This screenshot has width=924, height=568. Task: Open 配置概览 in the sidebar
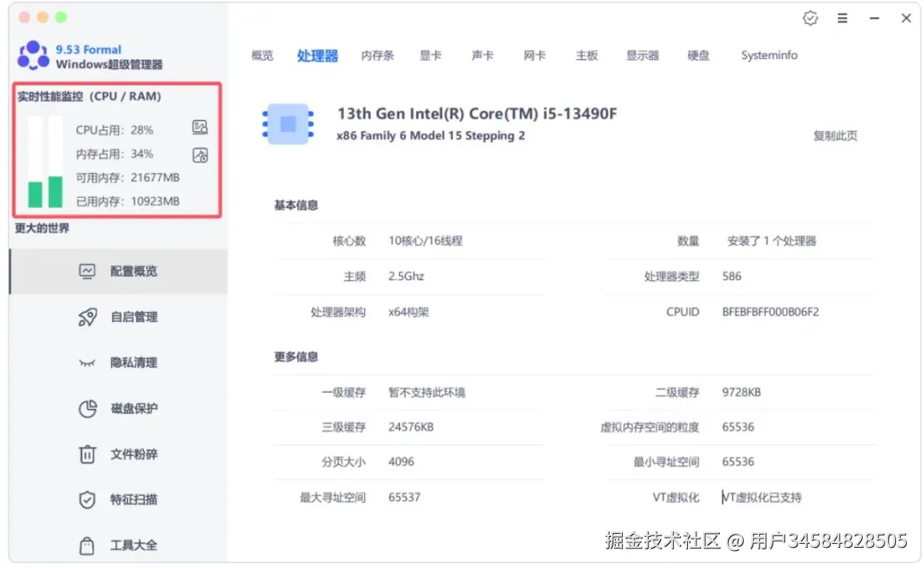pos(119,272)
